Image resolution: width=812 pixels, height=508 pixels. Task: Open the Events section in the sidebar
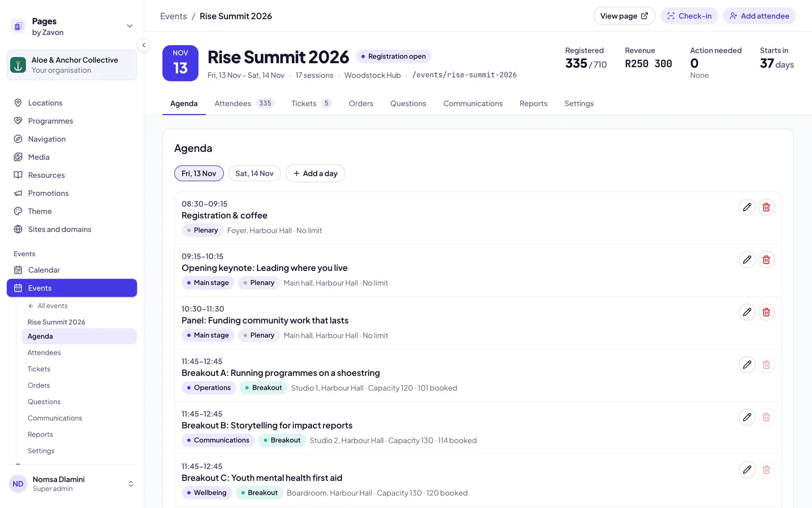pos(72,288)
